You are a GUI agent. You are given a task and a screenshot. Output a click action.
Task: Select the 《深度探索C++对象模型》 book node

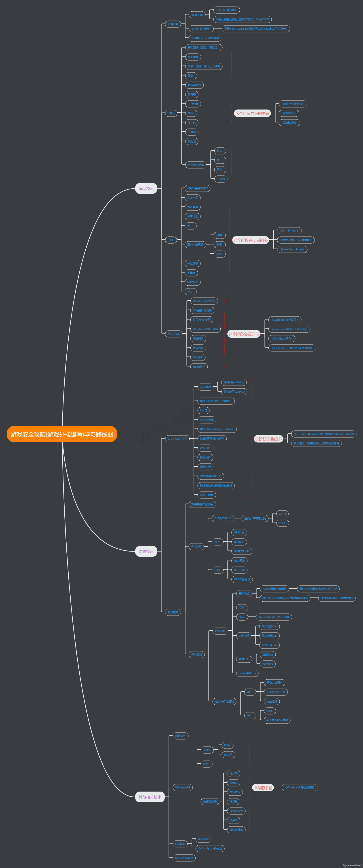[295, 240]
